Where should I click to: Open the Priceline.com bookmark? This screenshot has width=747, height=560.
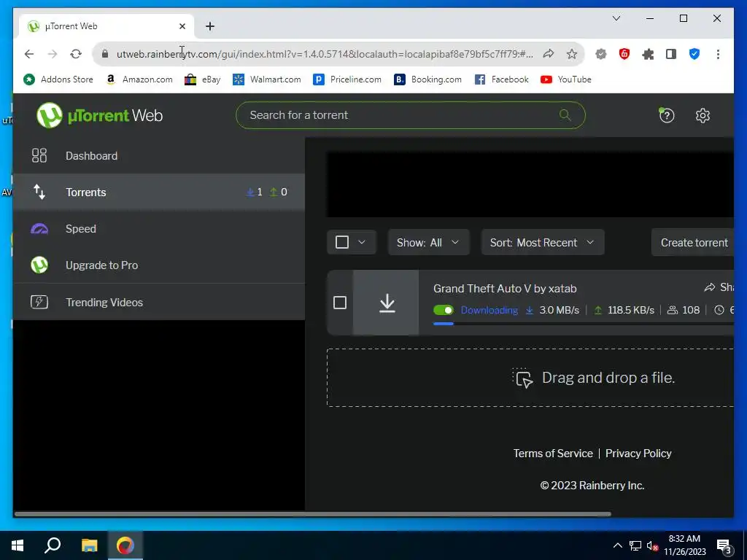(x=347, y=79)
